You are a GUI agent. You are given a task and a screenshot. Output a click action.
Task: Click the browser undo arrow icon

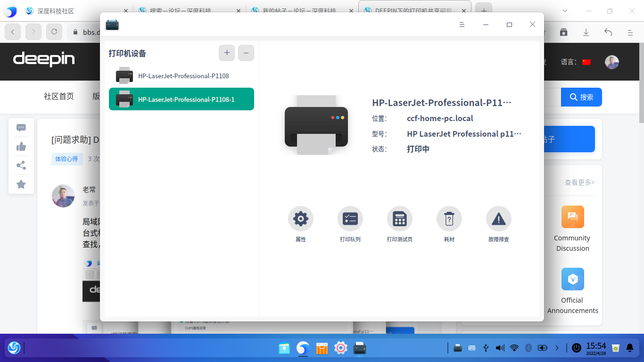pos(608,32)
